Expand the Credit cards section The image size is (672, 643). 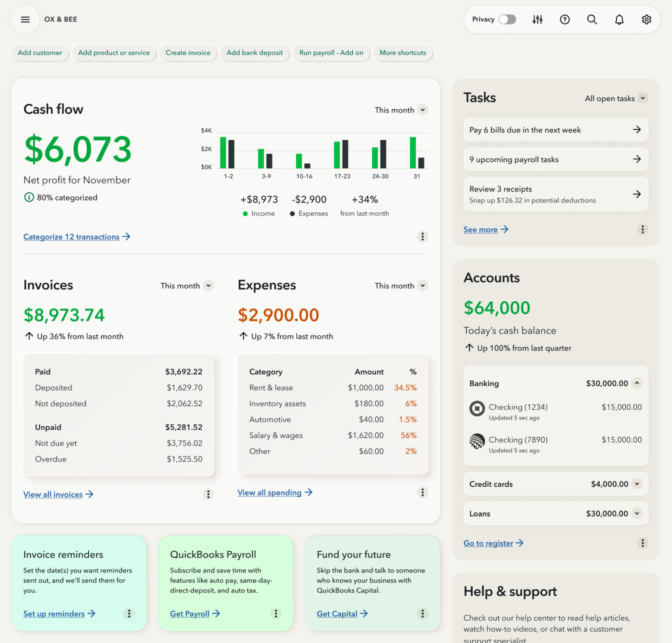pos(637,484)
